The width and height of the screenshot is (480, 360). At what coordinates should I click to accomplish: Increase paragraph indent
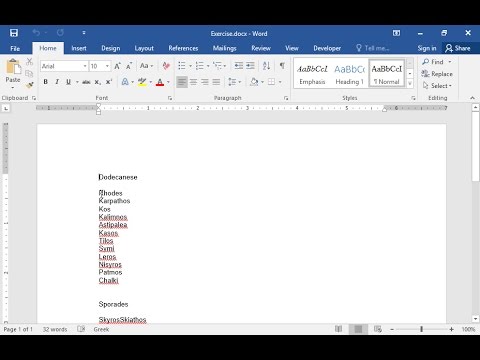(x=250, y=66)
